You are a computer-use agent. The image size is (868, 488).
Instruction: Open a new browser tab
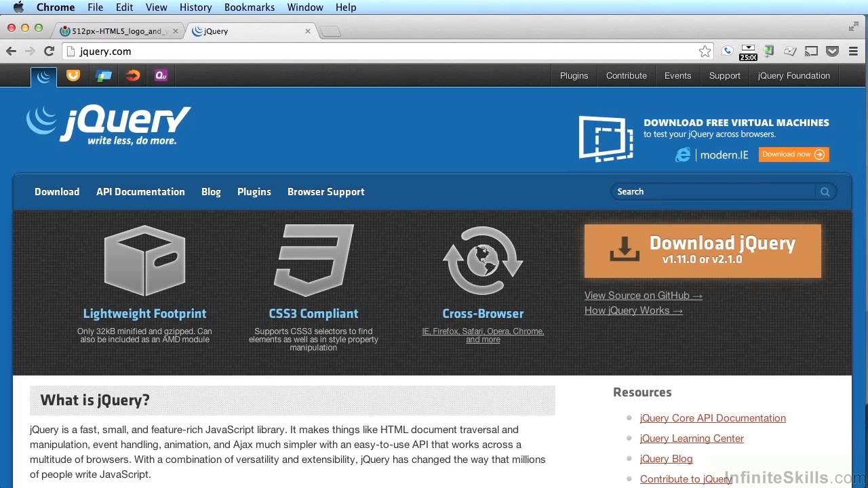point(330,31)
